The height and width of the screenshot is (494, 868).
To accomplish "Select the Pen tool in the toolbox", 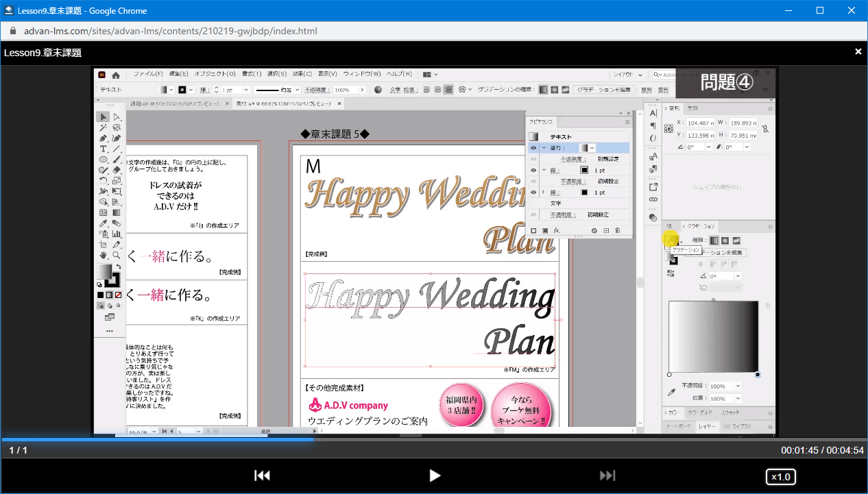I will coord(103,138).
